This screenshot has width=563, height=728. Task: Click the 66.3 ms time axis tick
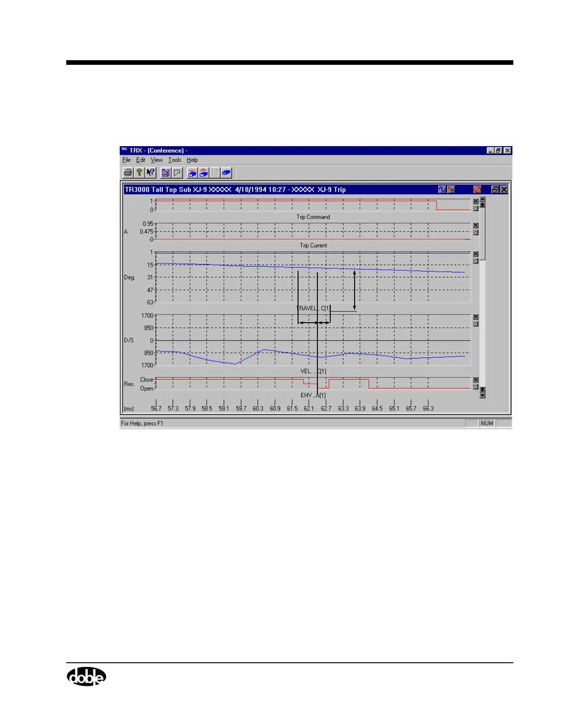pyautogui.click(x=428, y=408)
